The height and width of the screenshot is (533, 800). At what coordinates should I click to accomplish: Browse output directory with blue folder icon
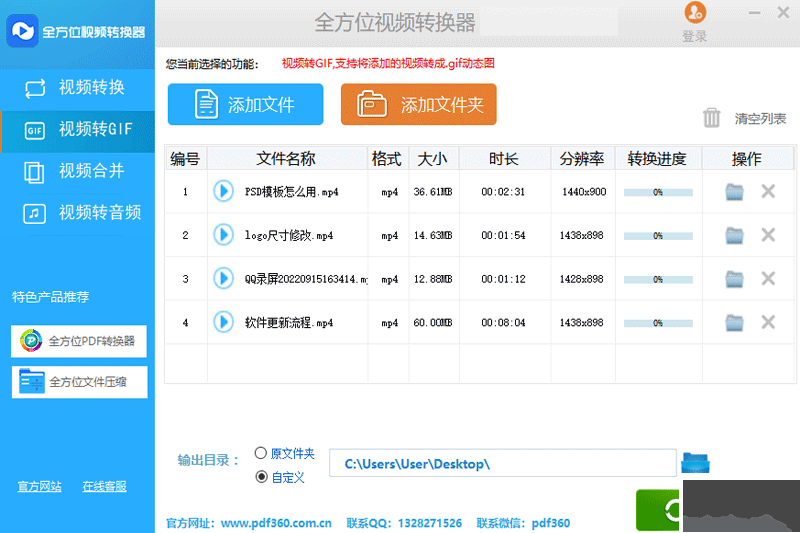point(695,463)
